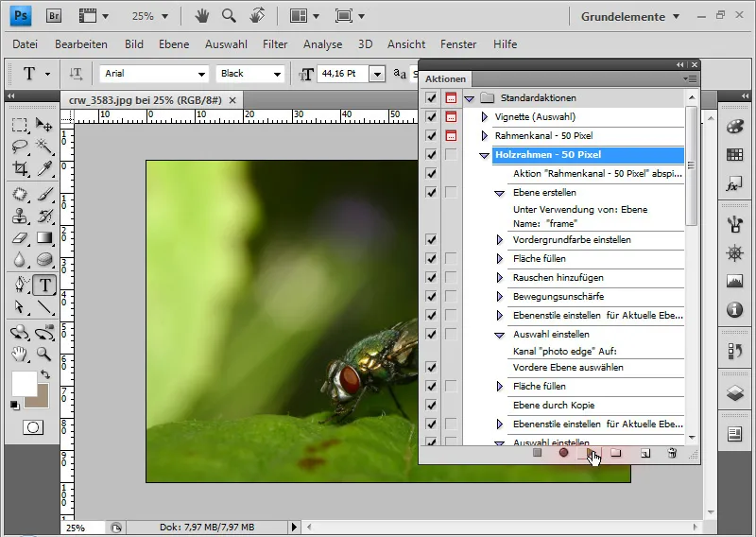
Task: Open the Grundelemente workspace switcher
Action: 629,16
